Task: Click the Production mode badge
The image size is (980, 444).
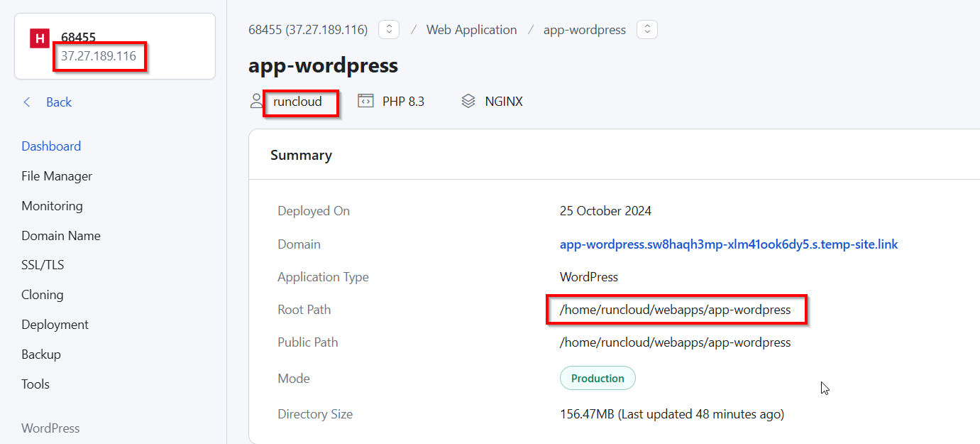Action: tap(598, 378)
